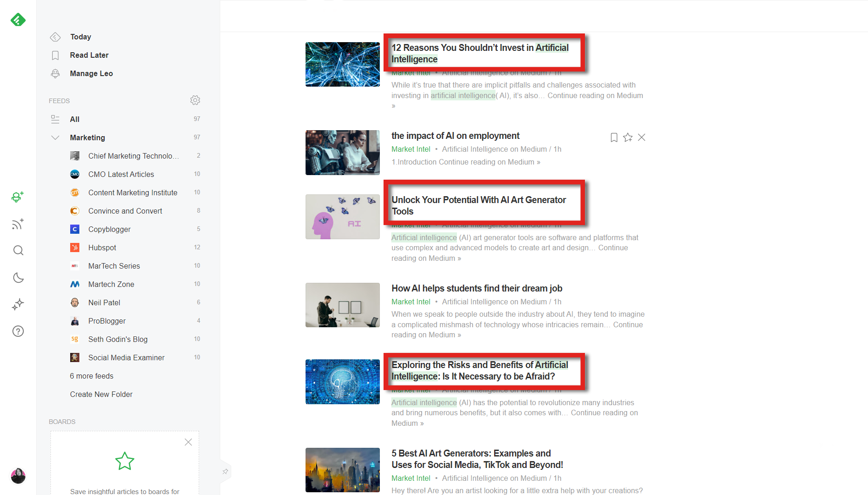This screenshot has height=495, width=868.
Task: Click the star in the boards panel
Action: pos(124,462)
